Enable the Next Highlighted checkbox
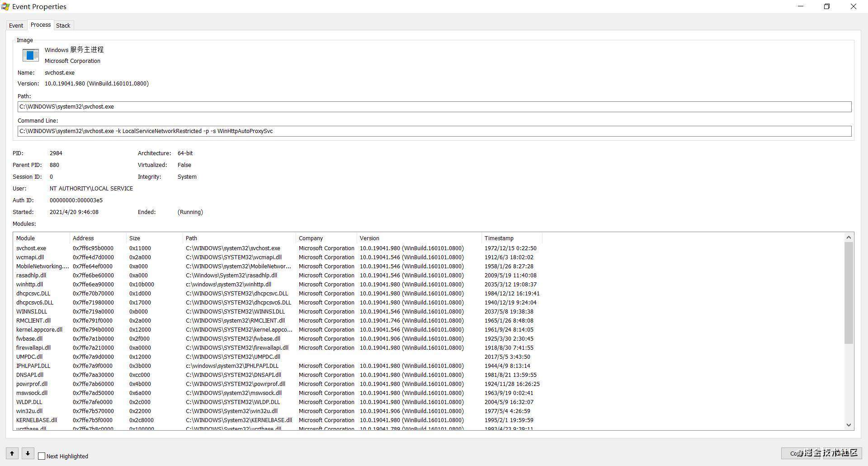This screenshot has width=868, height=466. tap(42, 456)
